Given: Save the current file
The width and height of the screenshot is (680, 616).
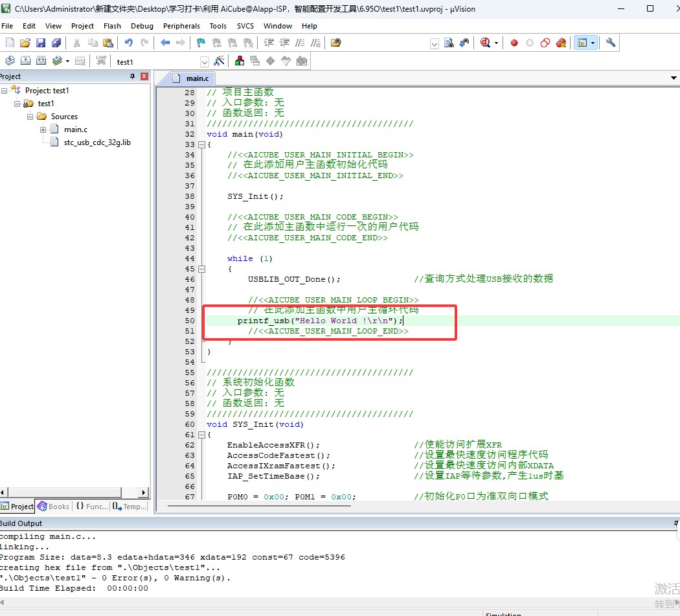Looking at the screenshot, I should 41,43.
